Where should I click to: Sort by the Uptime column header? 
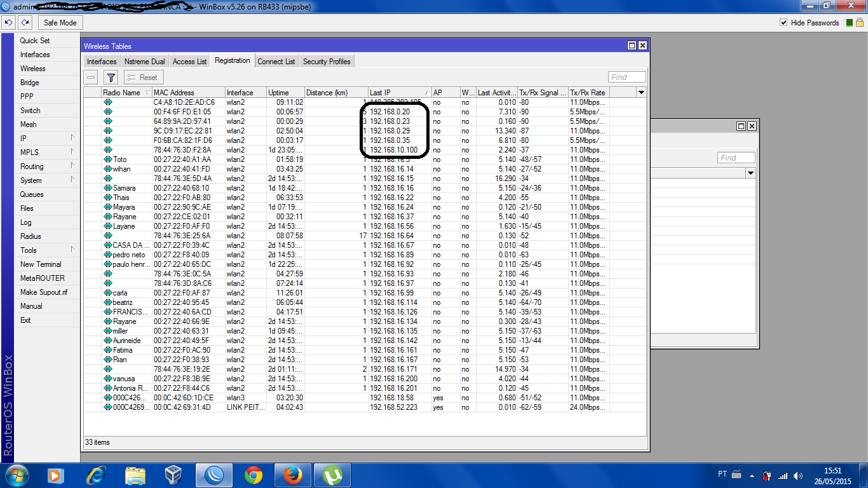(285, 93)
